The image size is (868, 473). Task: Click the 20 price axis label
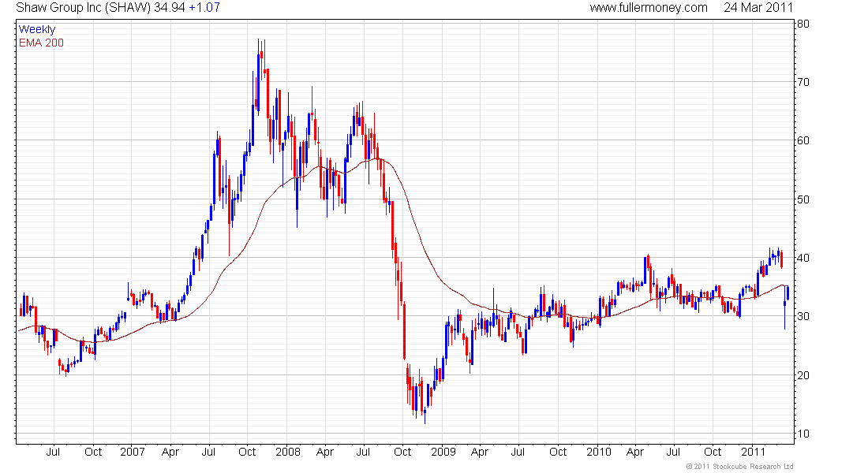coord(803,375)
